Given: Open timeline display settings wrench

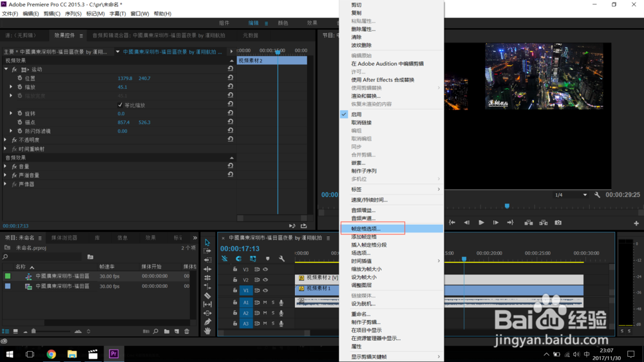Looking at the screenshot, I should coord(282,258).
